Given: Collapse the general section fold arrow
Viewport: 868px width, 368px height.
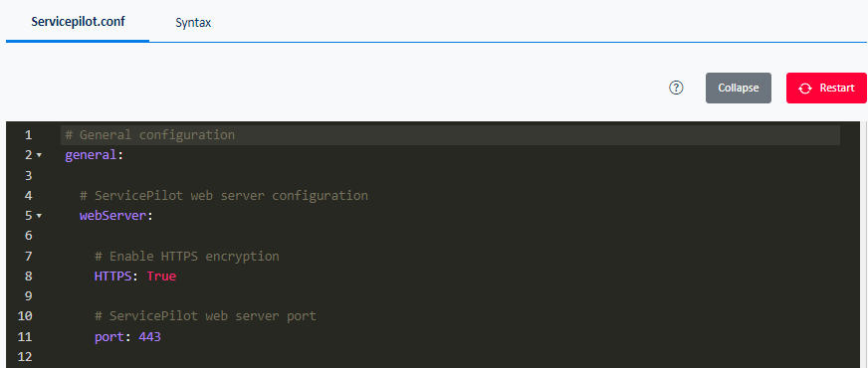Looking at the screenshot, I should coord(39,155).
